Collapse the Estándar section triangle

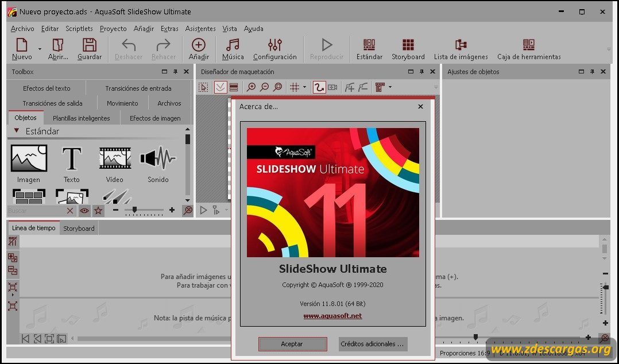tap(17, 131)
